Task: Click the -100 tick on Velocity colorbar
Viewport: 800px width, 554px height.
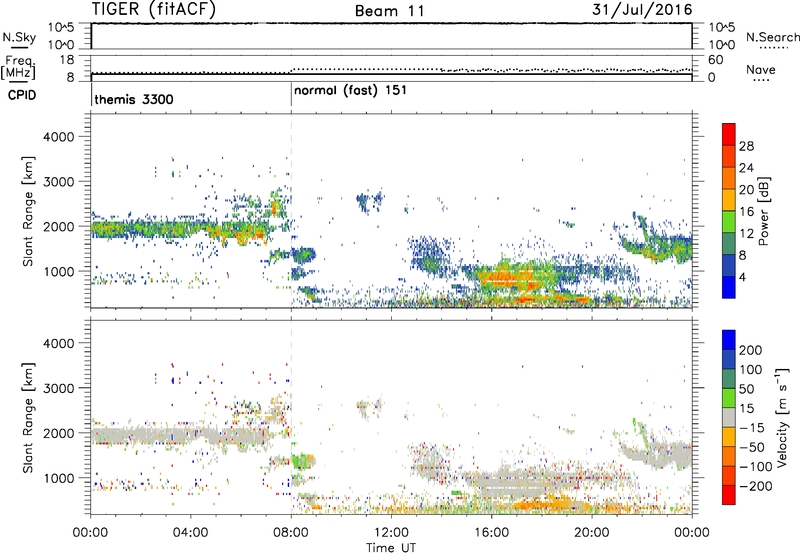Action: [756, 467]
